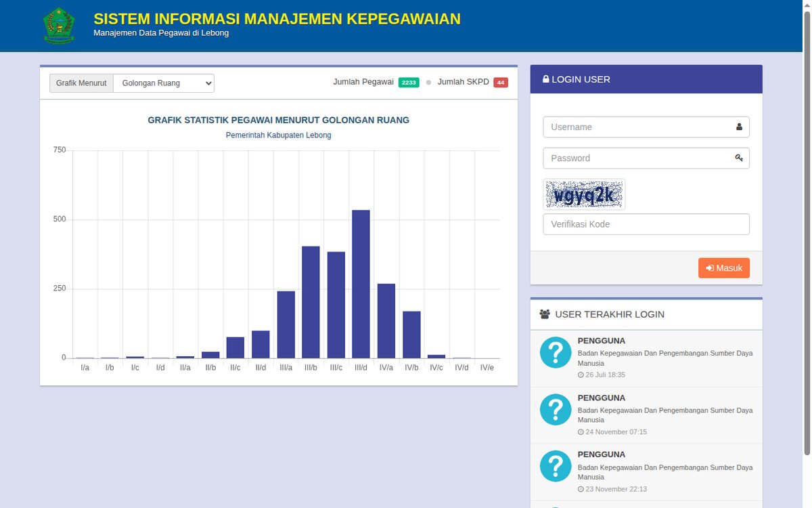
Task: Click the clock icon next to 26 Juli 18:35
Action: point(581,375)
